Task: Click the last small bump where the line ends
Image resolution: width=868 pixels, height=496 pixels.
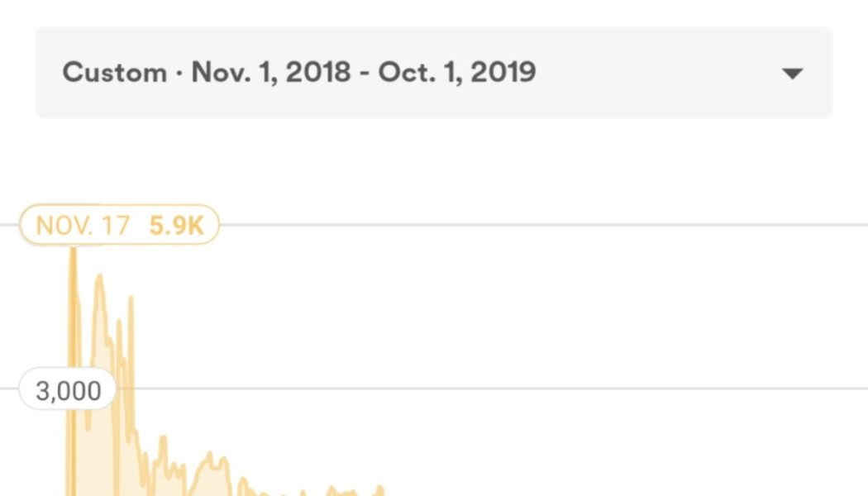Action: [x=380, y=489]
